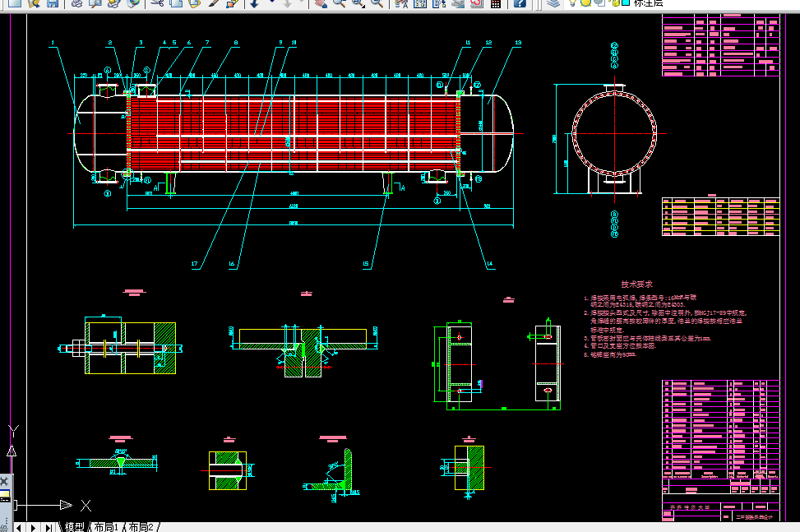Viewport: 800px width, 532px height.
Task: Click the balloon label 15 under the main view
Action: 366,264
